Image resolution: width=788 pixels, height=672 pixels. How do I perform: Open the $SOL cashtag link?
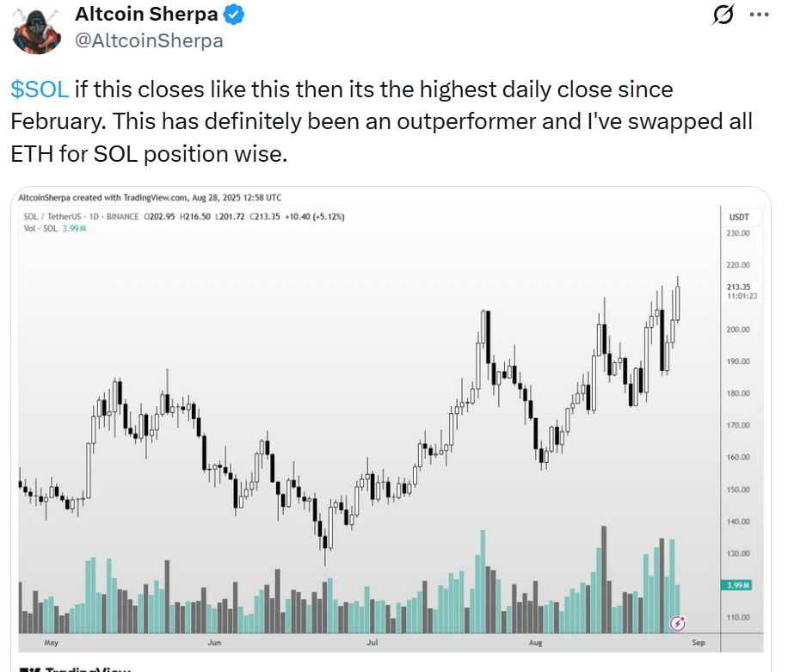(40, 89)
